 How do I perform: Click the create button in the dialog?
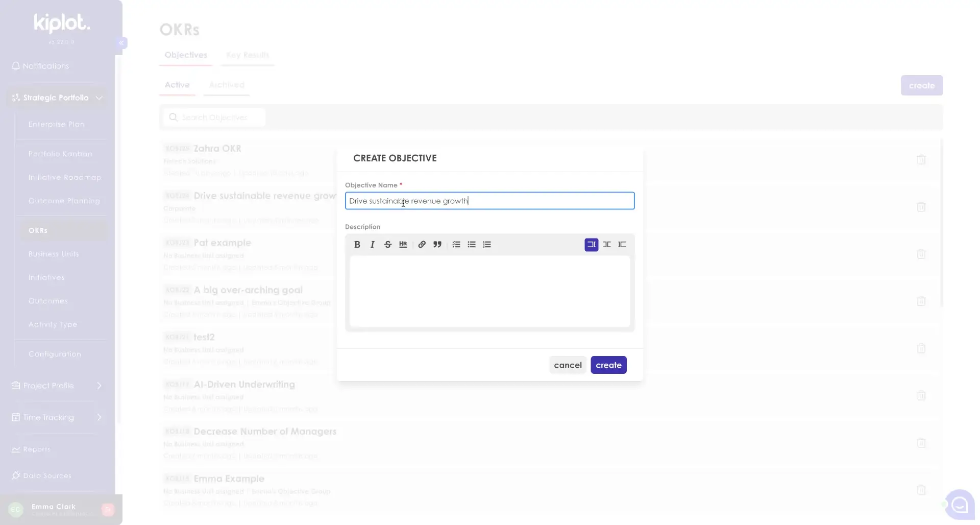[608, 365]
